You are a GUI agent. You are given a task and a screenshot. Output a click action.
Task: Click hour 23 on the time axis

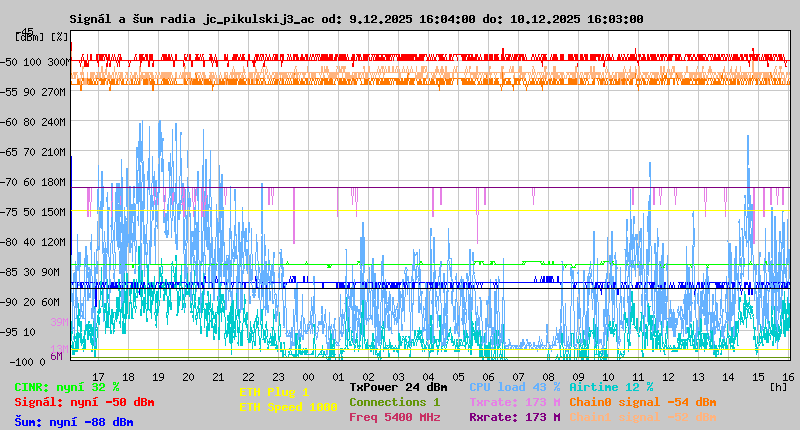[278, 376]
